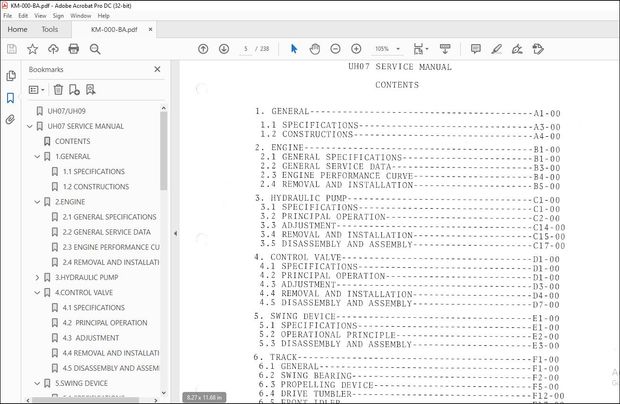Expand the 3.HYDRAULIC PUMP bookmark

38,277
